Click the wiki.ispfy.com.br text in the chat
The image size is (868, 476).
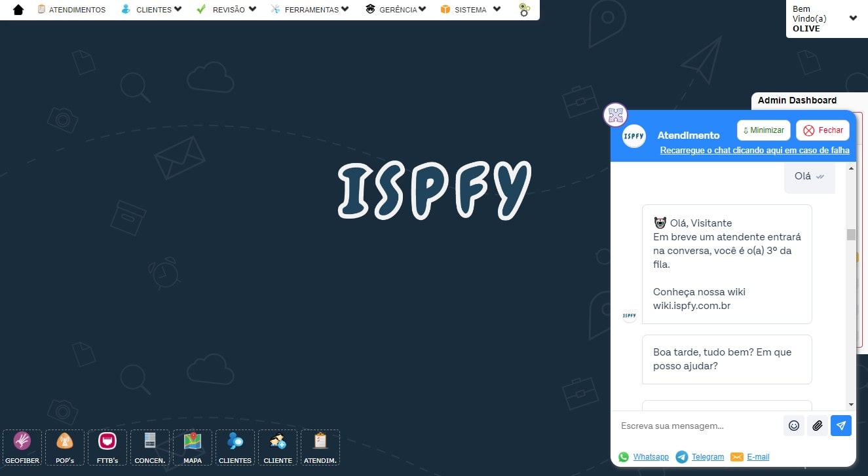(x=692, y=306)
